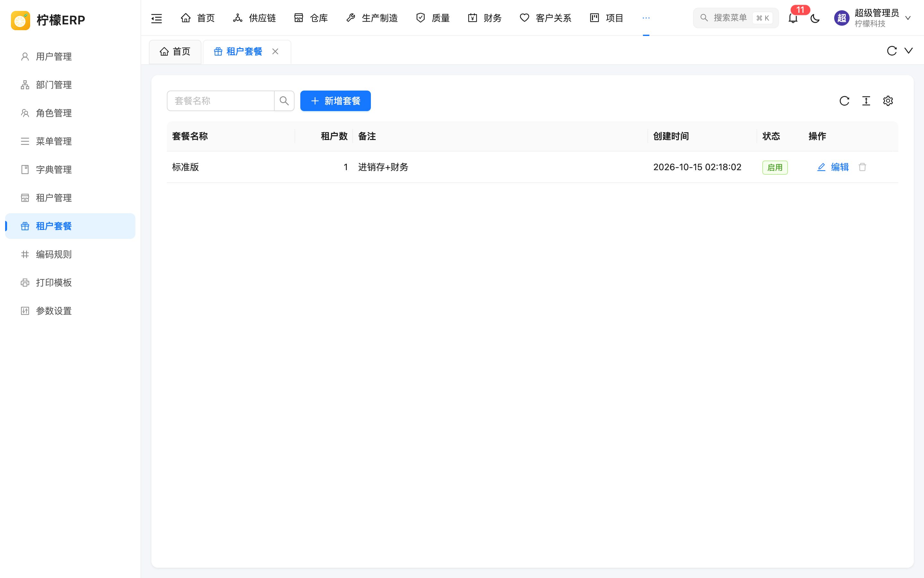Image resolution: width=924 pixels, height=578 pixels.
Task: Go to 部门管理 in the sidebar
Action: click(x=70, y=85)
